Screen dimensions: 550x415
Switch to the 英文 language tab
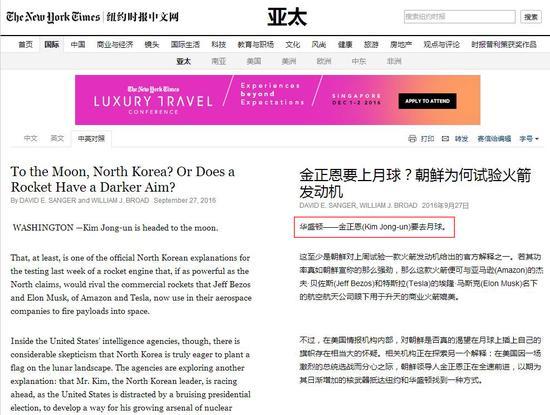(57, 138)
